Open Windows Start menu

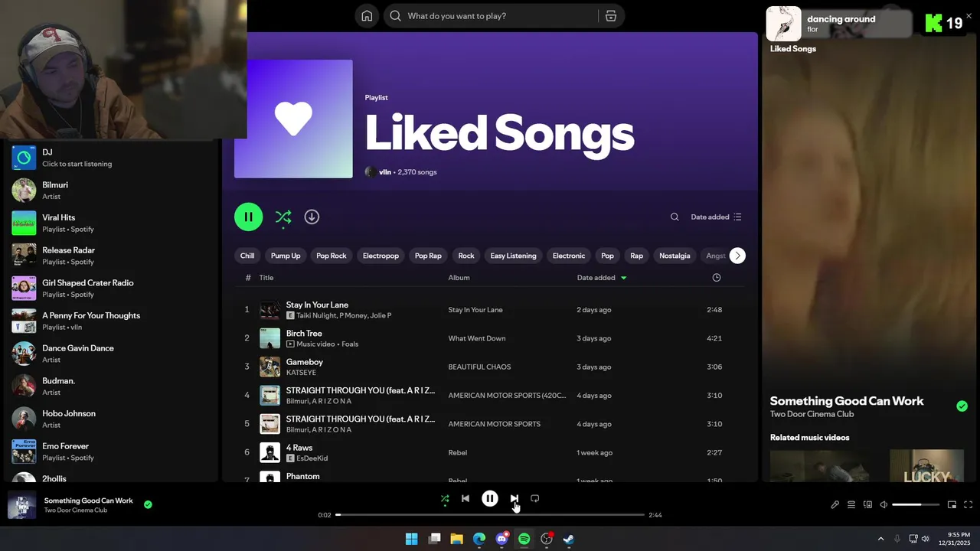(x=412, y=539)
